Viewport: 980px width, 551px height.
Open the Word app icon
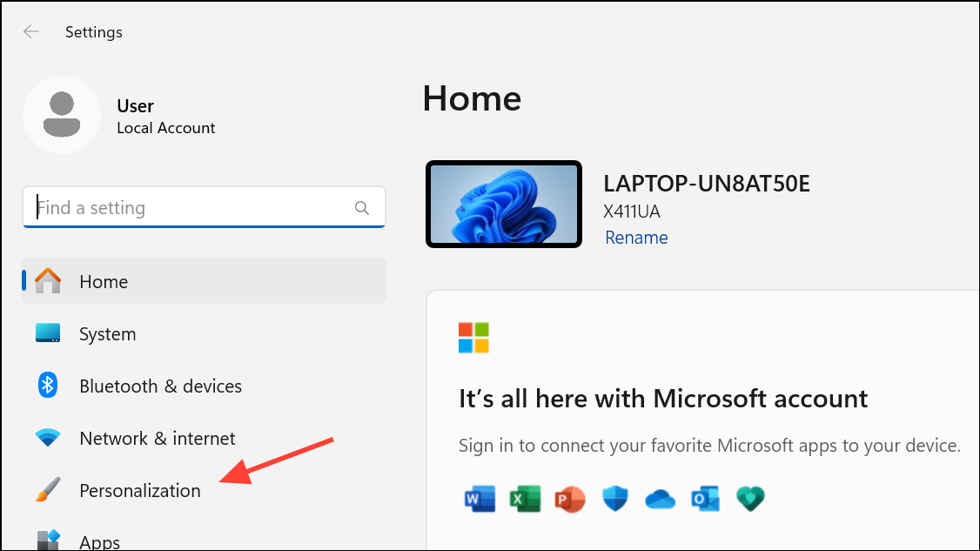pyautogui.click(x=480, y=498)
